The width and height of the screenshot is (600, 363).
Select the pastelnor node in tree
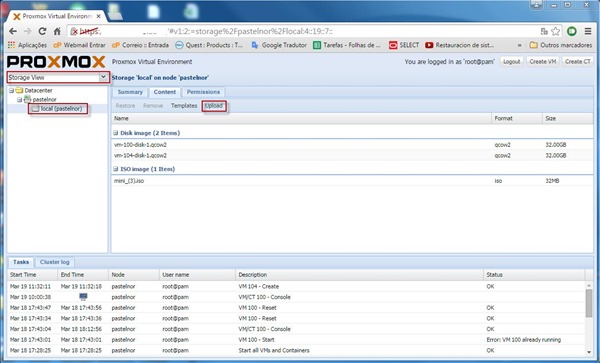click(40, 99)
